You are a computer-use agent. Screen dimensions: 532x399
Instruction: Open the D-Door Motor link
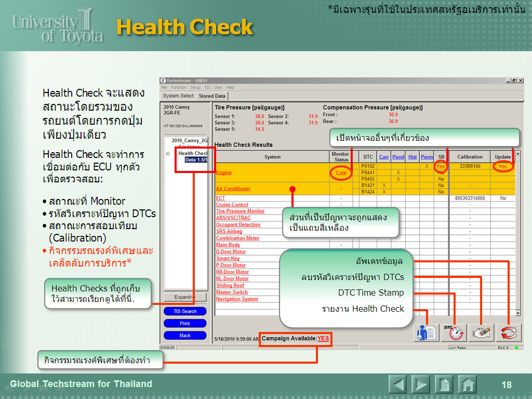click(231, 252)
